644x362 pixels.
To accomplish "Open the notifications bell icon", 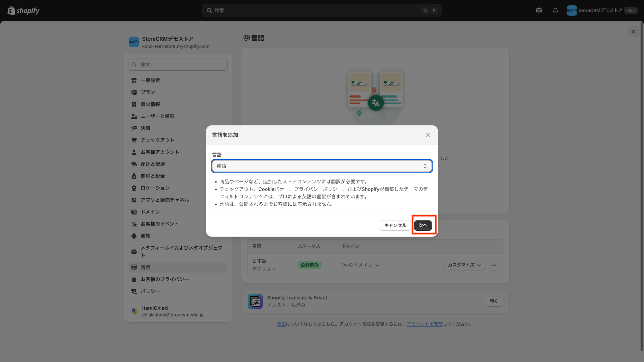I will pyautogui.click(x=555, y=11).
